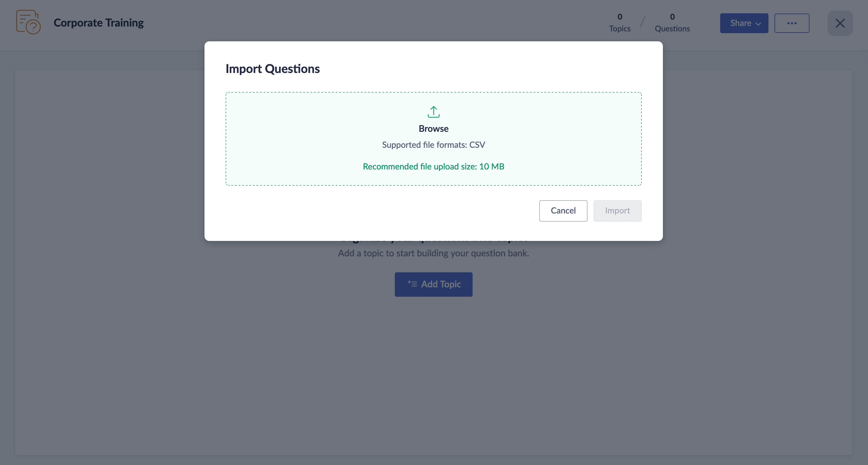Click the Add Topic button
This screenshot has height=465, width=868.
click(433, 284)
